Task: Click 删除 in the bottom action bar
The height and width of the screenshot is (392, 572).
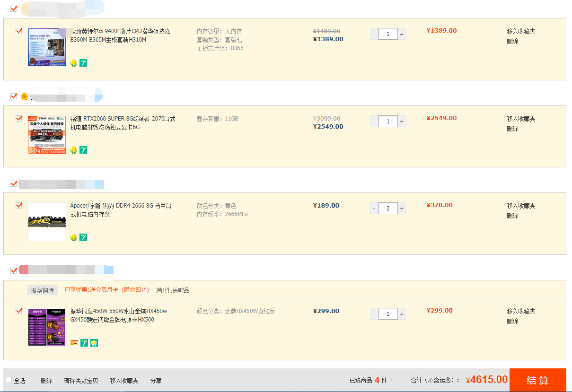Action: pos(46,381)
